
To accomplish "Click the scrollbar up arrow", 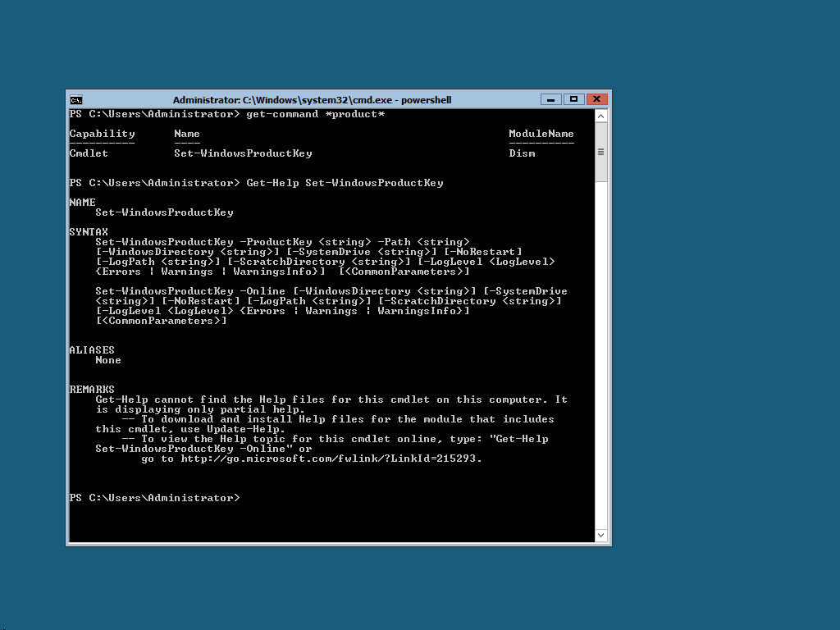I will click(x=601, y=116).
